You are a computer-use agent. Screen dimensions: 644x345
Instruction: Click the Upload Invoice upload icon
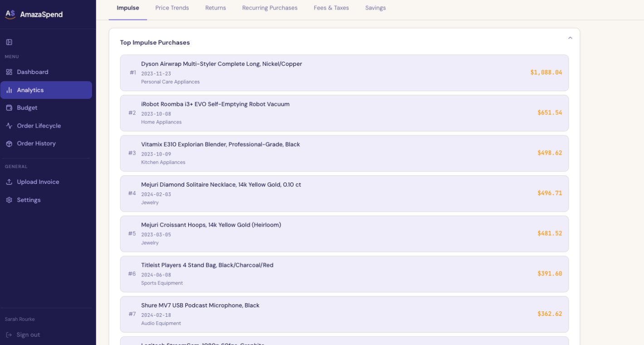pyautogui.click(x=9, y=182)
